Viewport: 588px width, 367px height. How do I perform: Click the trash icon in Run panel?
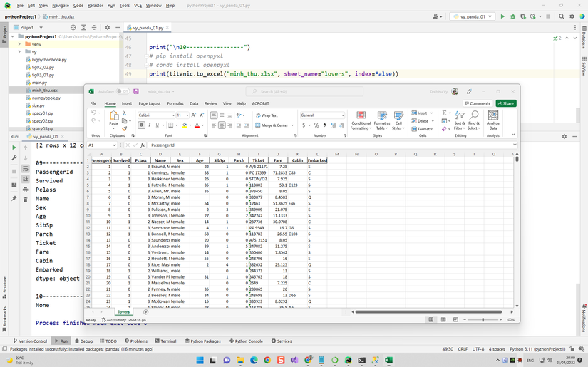pyautogui.click(x=25, y=200)
